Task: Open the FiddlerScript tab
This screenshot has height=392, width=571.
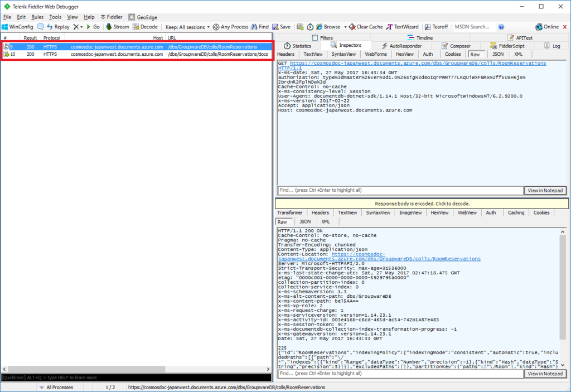Action: (507, 46)
